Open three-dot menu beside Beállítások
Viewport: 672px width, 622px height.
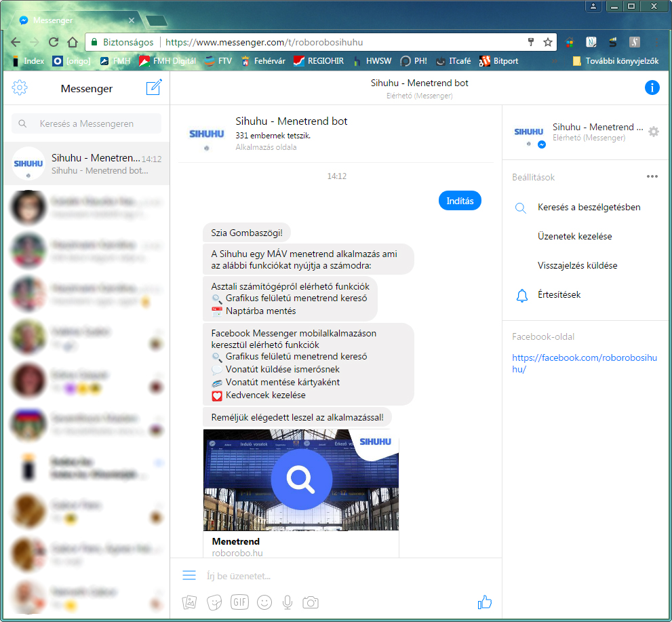coord(652,176)
